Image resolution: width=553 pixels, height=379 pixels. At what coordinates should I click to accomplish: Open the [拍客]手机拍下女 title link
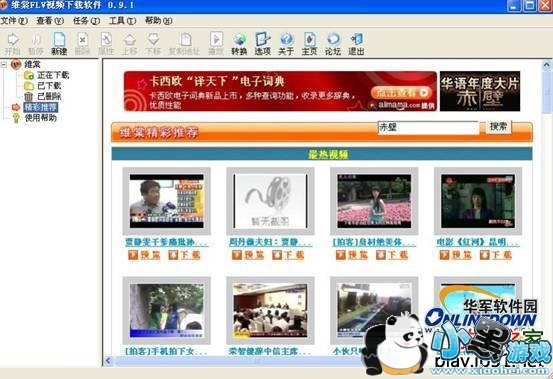tap(166, 351)
